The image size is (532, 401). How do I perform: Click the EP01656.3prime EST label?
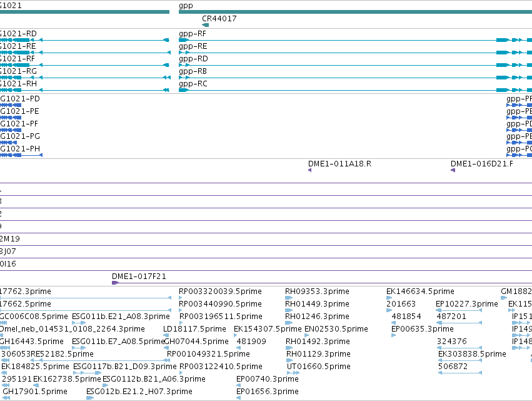pyautogui.click(x=268, y=392)
